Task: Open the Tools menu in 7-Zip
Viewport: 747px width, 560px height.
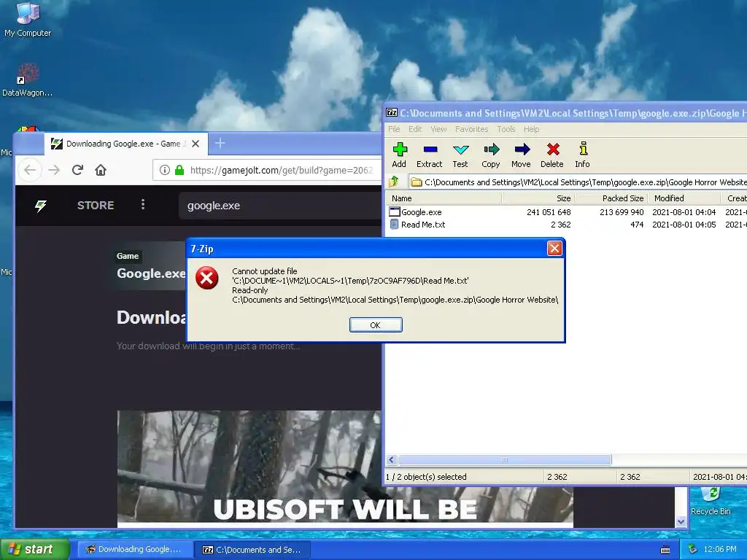Action: point(506,129)
